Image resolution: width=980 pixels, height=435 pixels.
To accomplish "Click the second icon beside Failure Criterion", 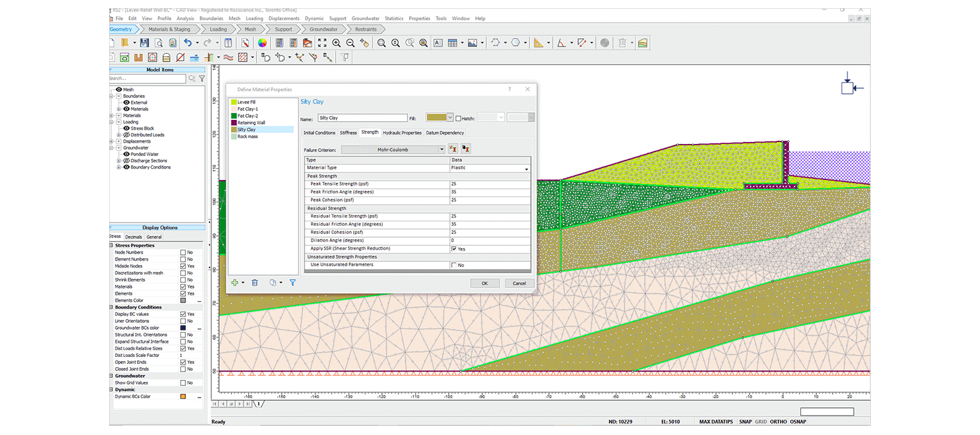I will (466, 149).
